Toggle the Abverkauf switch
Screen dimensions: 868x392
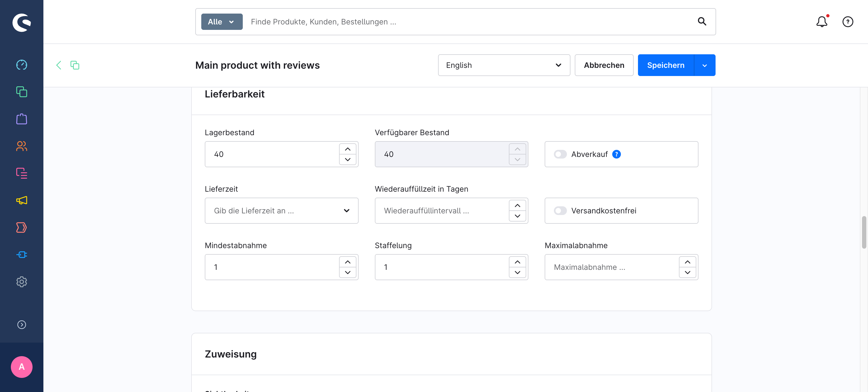click(x=560, y=154)
